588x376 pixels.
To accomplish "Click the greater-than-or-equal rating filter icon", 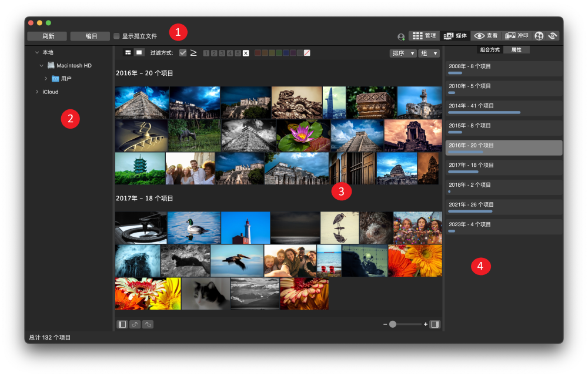I will 193,53.
